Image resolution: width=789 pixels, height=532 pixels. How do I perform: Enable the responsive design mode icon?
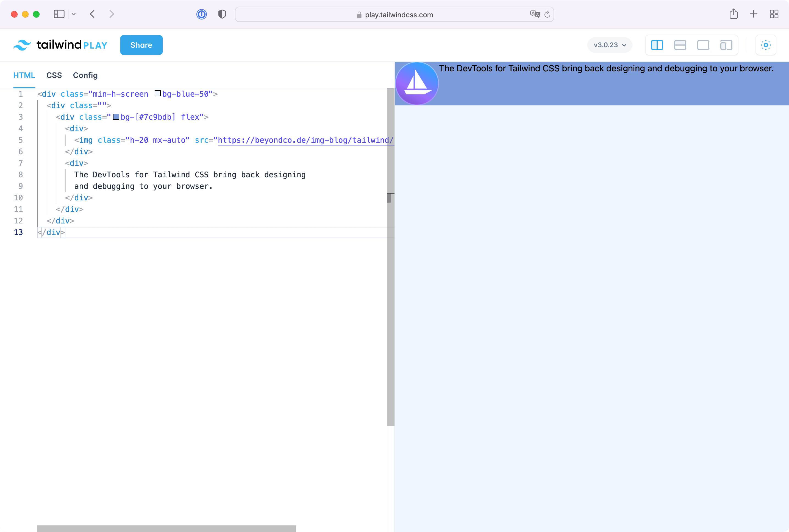pos(726,45)
